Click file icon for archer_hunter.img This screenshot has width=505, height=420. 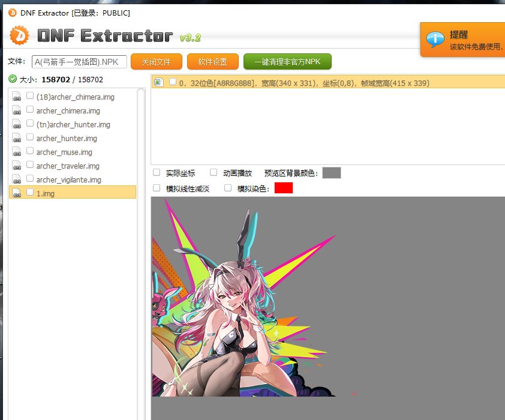pyautogui.click(x=17, y=138)
